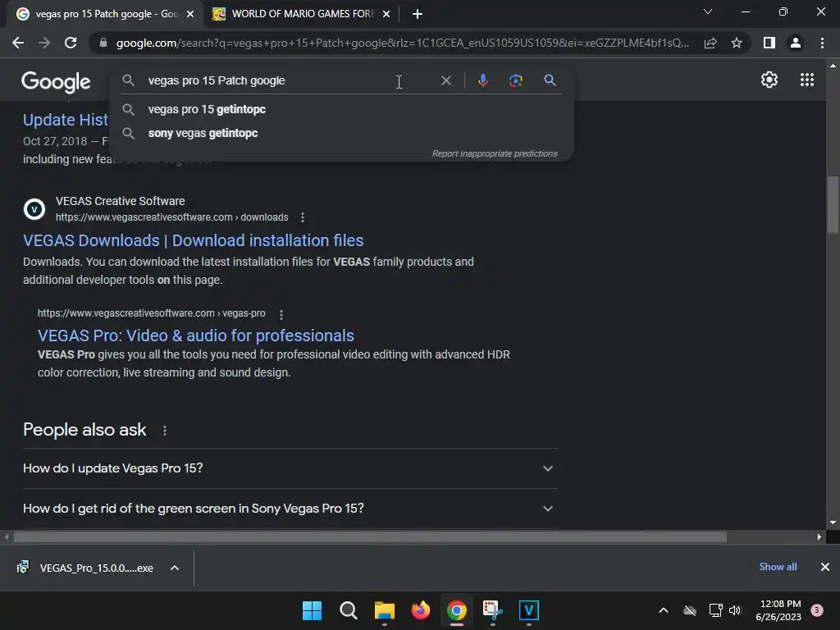
Task: Open options for the VEGAS downloads result
Action: (303, 217)
